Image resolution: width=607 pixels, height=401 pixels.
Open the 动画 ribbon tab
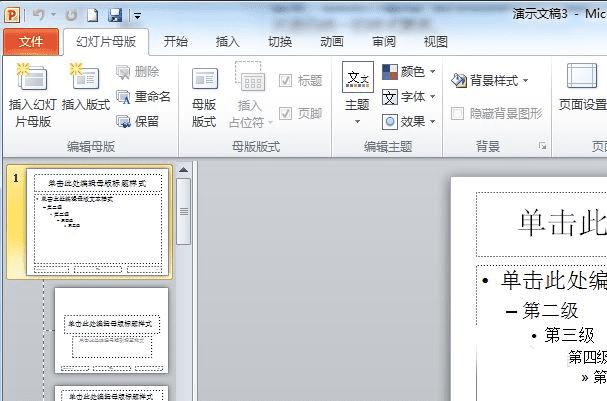point(332,41)
